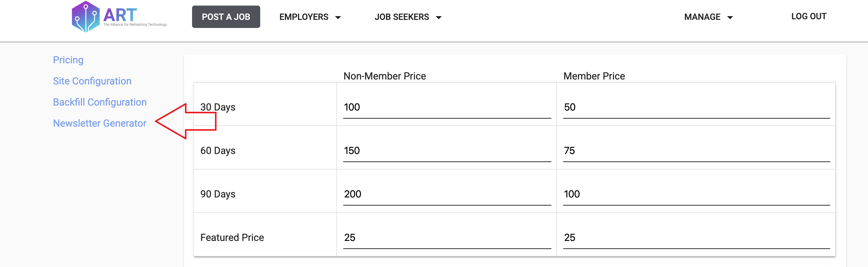Click the Featured Price non-member field
This screenshot has width=868, height=267.
tap(447, 238)
